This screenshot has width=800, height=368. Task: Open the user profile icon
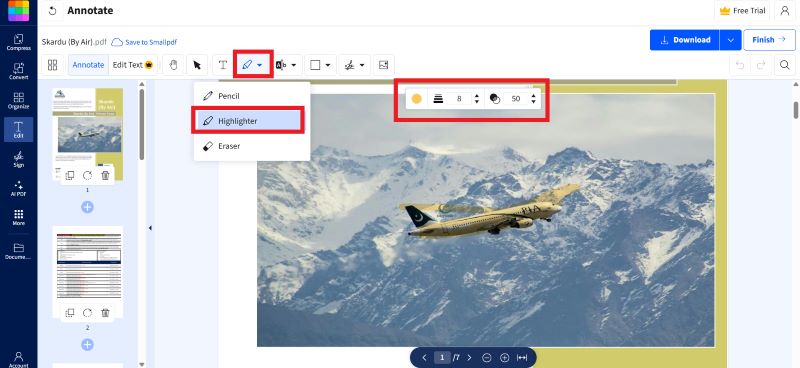coord(784,11)
